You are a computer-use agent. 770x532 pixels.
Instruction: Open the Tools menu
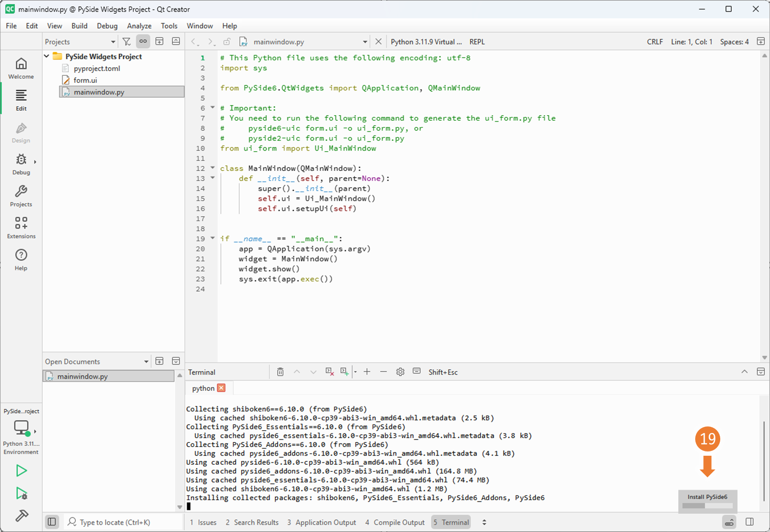[169, 26]
